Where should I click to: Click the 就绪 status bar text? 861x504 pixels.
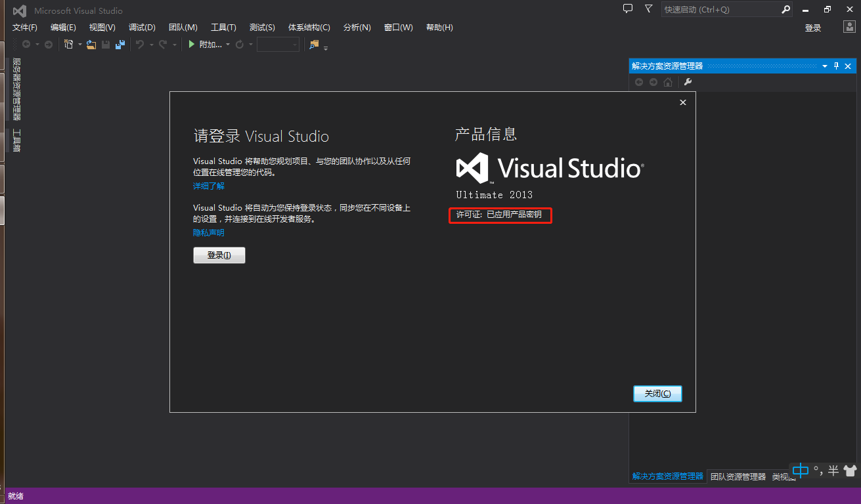(16, 496)
